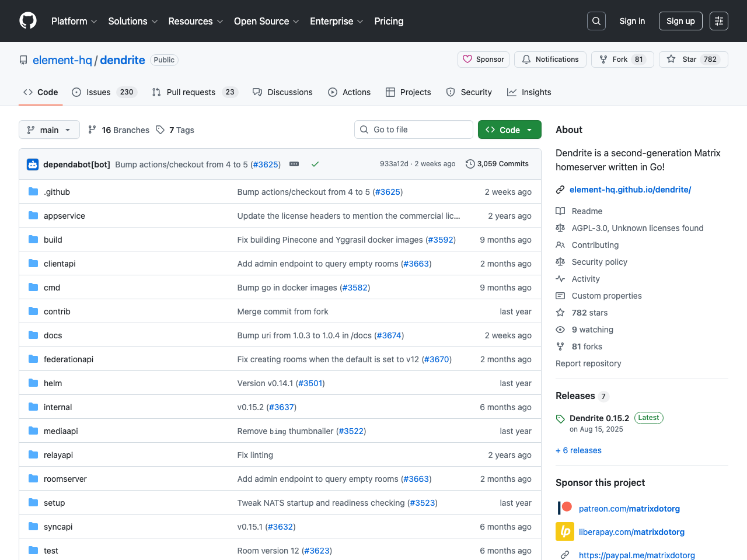Click the Go to file search field
Image resolution: width=747 pixels, height=560 pixels.
pyautogui.click(x=414, y=129)
